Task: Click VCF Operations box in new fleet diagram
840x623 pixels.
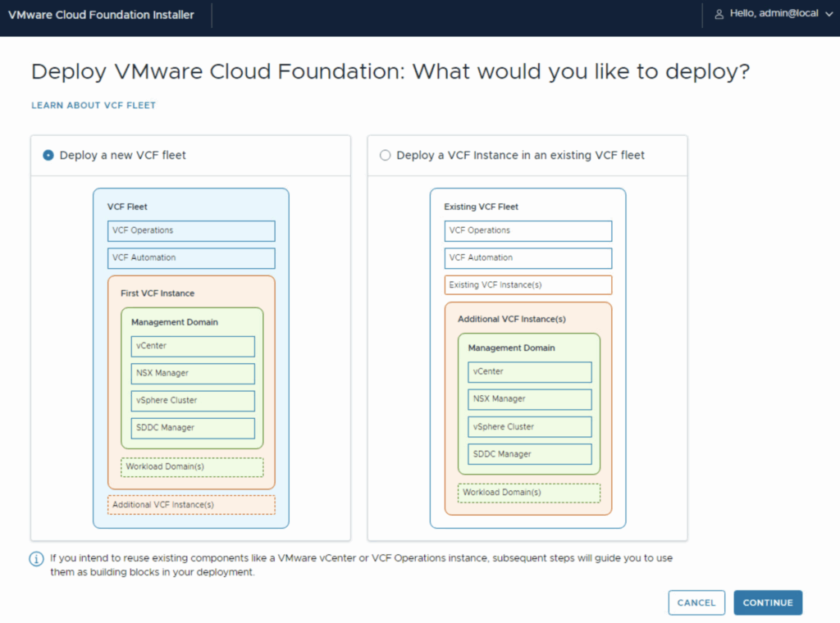Action: pos(191,231)
